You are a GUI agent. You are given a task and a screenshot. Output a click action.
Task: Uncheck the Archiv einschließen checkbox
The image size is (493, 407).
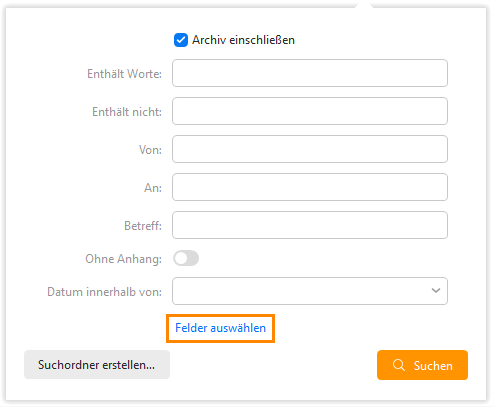tap(181, 40)
